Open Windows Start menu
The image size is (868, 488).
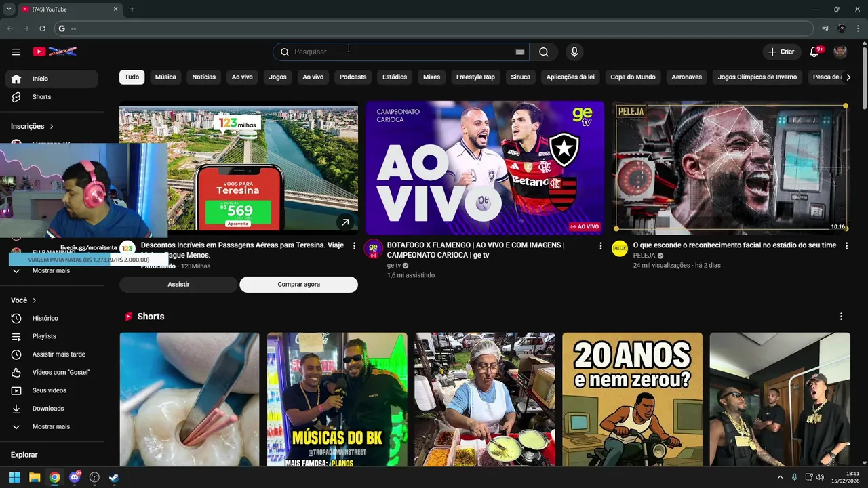tap(14, 477)
